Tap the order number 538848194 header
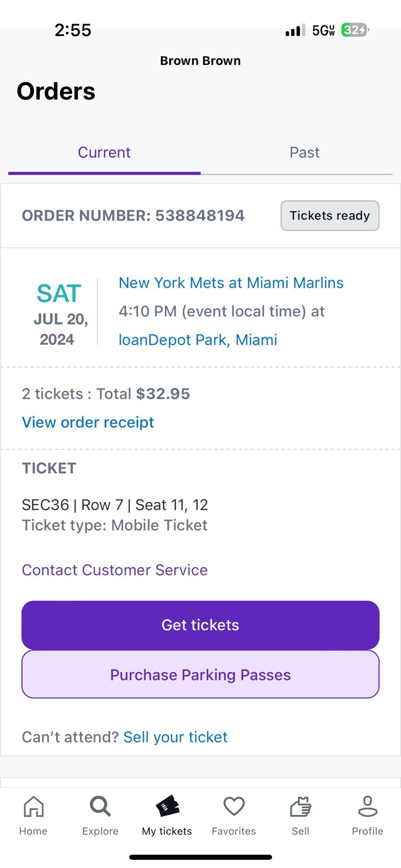The width and height of the screenshot is (401, 868). coord(133,216)
